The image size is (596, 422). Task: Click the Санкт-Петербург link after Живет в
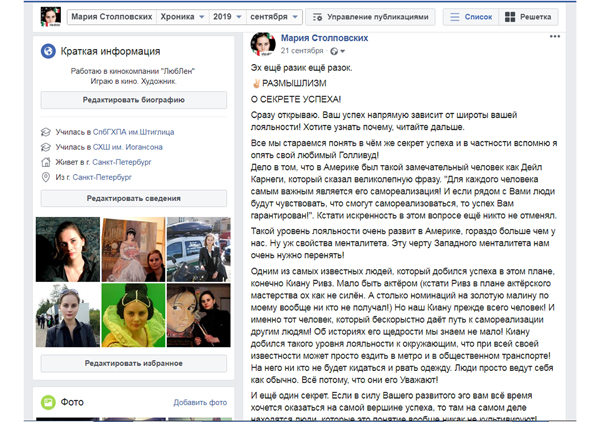tap(122, 162)
